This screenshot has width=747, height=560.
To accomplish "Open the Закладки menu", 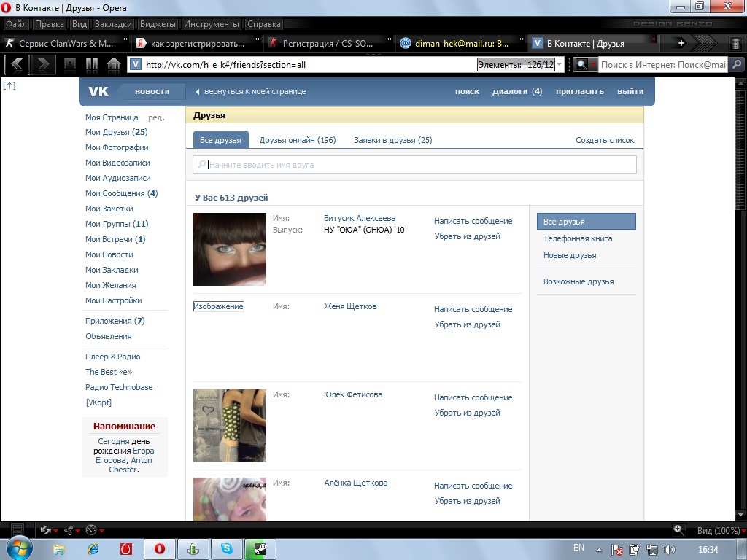I will tap(113, 24).
